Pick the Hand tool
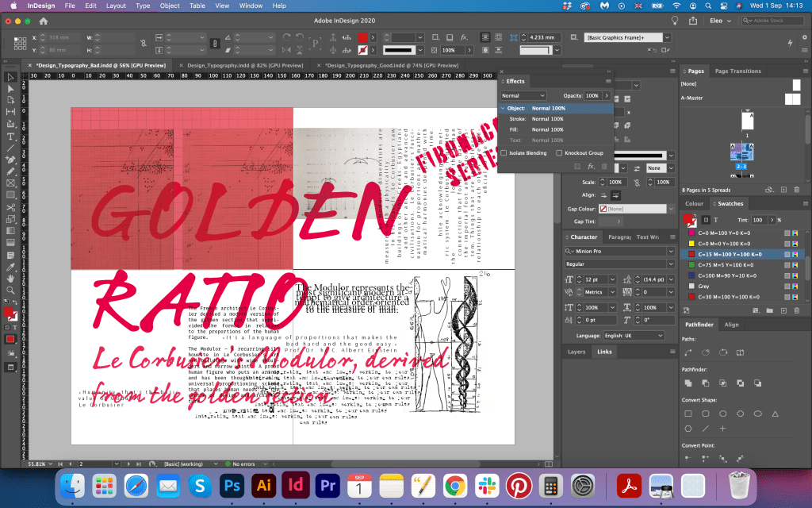The image size is (812, 508). pyautogui.click(x=11, y=279)
